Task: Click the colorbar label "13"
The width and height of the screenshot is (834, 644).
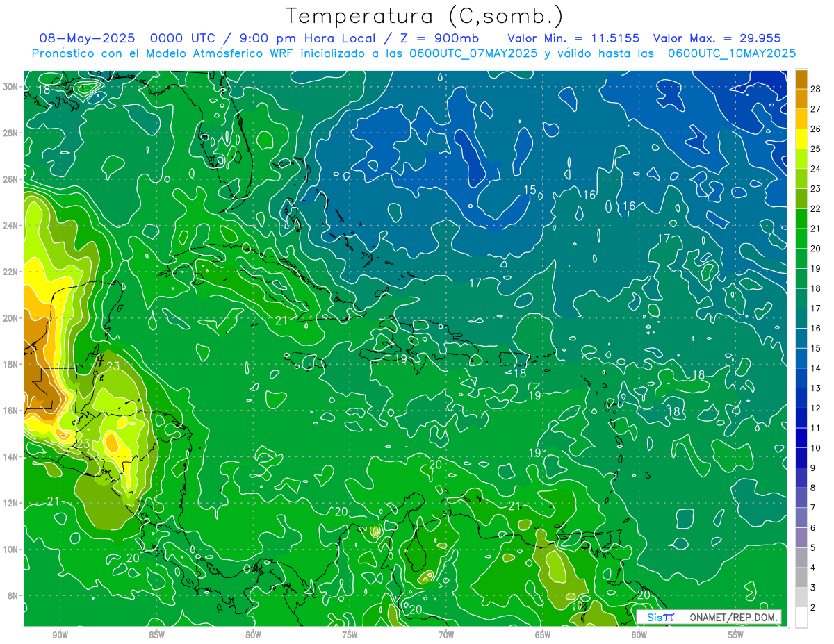Action: 816,388
